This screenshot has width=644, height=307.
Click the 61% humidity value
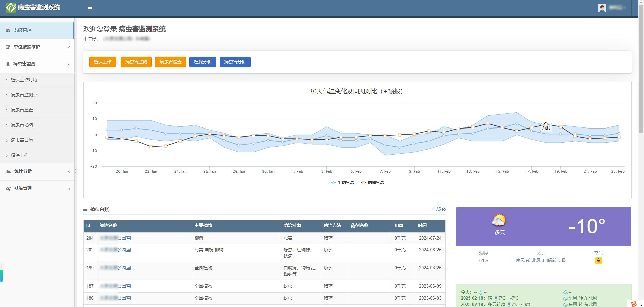pos(484,260)
